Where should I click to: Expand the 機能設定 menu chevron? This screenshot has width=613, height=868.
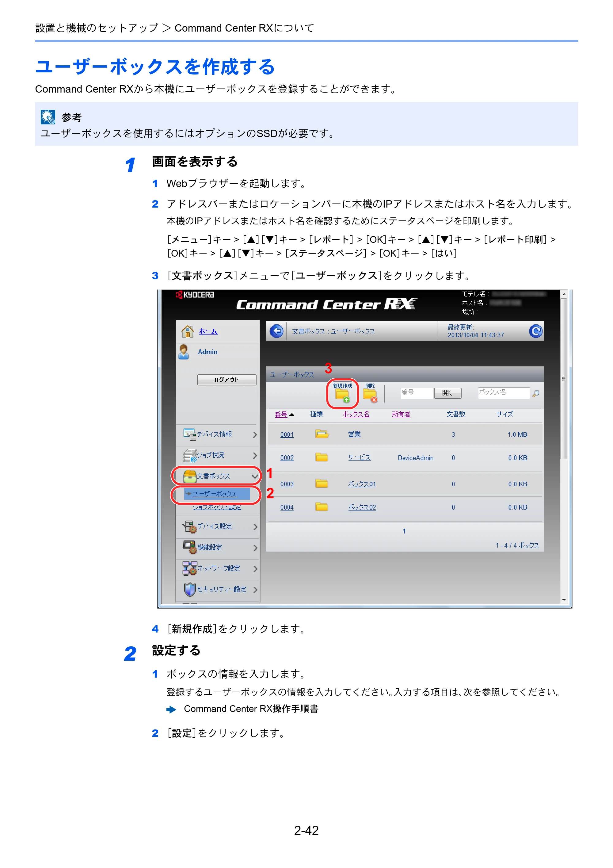(x=255, y=548)
